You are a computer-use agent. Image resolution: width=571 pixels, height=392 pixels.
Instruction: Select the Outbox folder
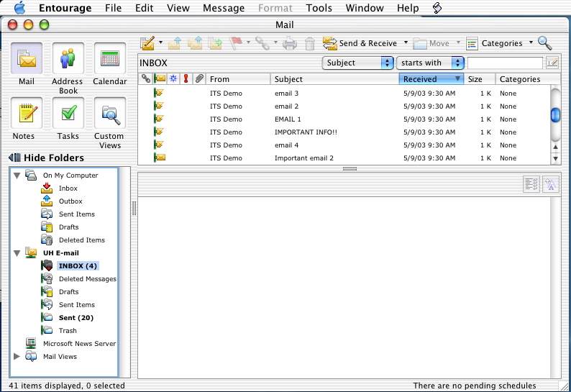[70, 201]
